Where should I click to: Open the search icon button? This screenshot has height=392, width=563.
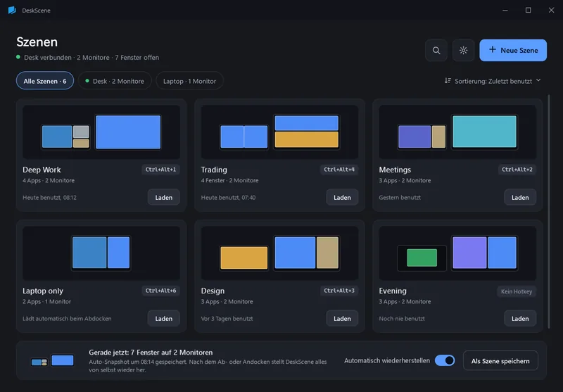pos(436,50)
